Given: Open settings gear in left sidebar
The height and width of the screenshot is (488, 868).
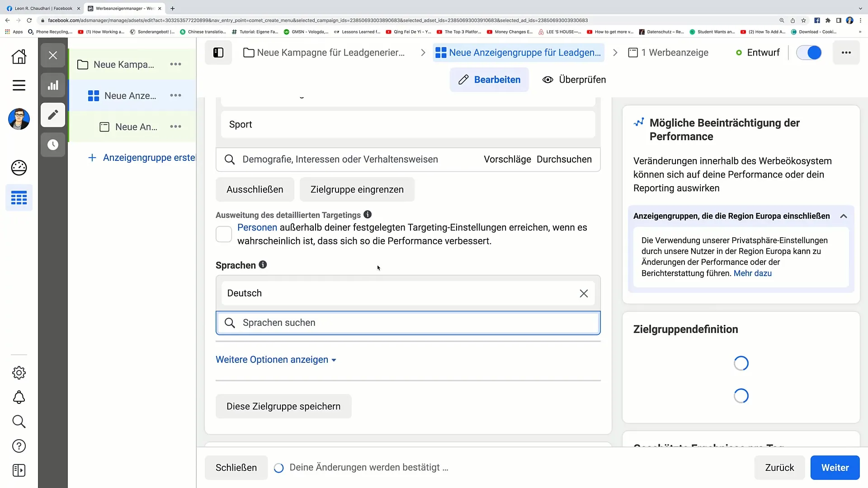Looking at the screenshot, I should (19, 373).
